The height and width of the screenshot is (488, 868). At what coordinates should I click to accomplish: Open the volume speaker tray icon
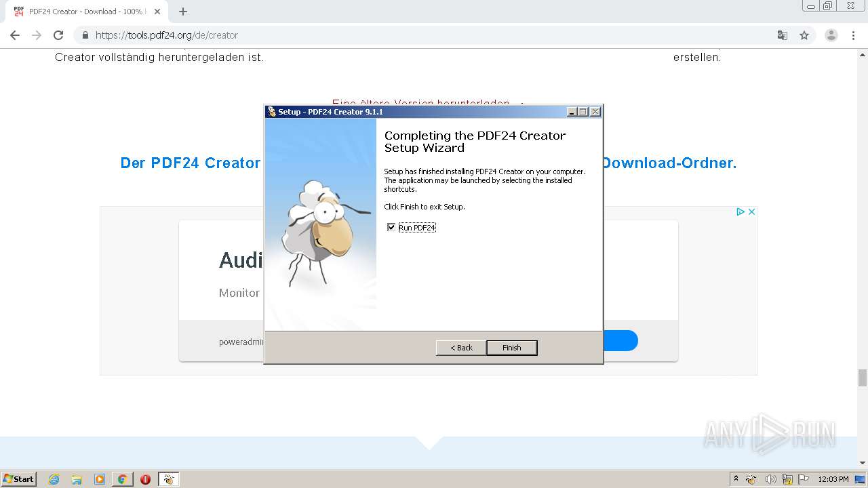(x=770, y=479)
